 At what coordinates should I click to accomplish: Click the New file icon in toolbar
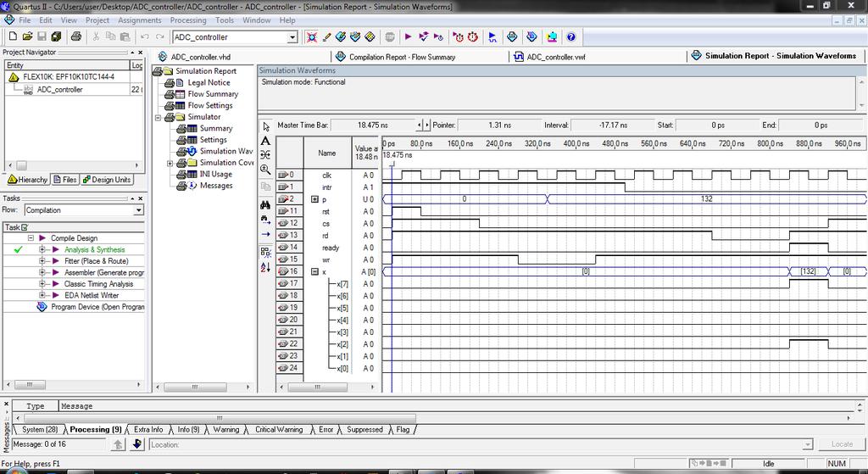point(13,36)
